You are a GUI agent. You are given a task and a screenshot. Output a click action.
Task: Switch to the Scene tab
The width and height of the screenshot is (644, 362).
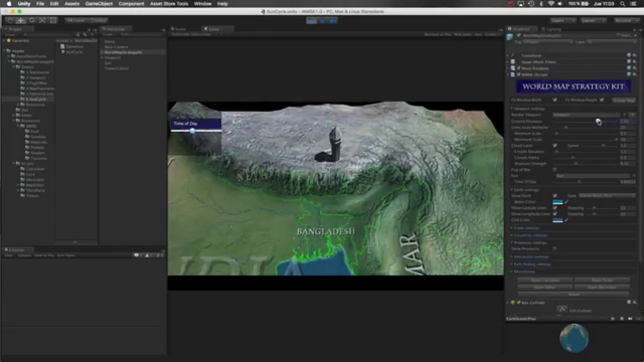click(179, 29)
